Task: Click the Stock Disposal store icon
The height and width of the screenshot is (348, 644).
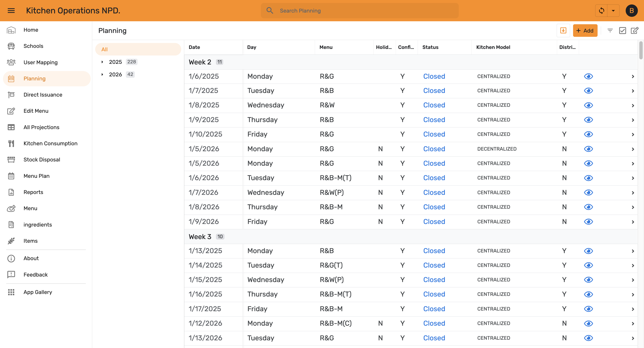Action: tap(11, 160)
